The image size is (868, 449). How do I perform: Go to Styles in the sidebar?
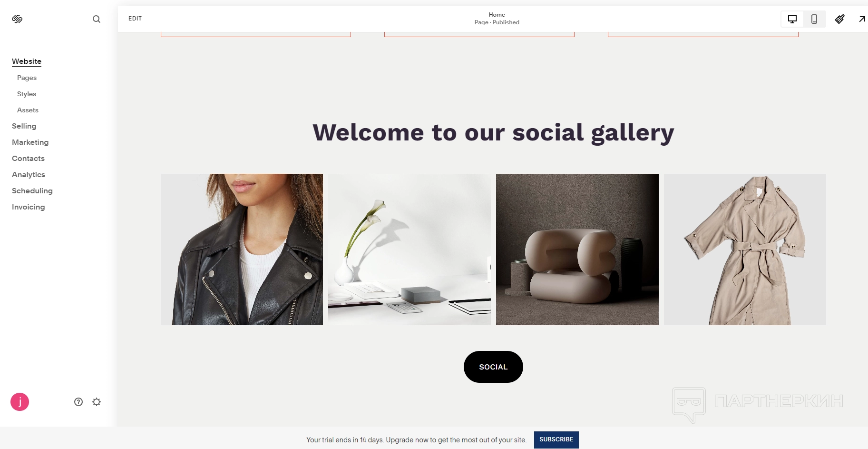pyautogui.click(x=27, y=94)
